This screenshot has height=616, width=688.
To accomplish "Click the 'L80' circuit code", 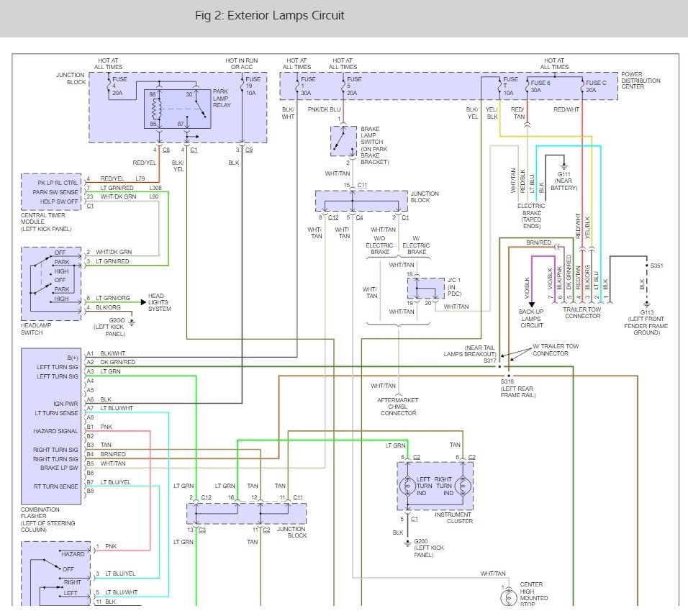I will point(154,196).
